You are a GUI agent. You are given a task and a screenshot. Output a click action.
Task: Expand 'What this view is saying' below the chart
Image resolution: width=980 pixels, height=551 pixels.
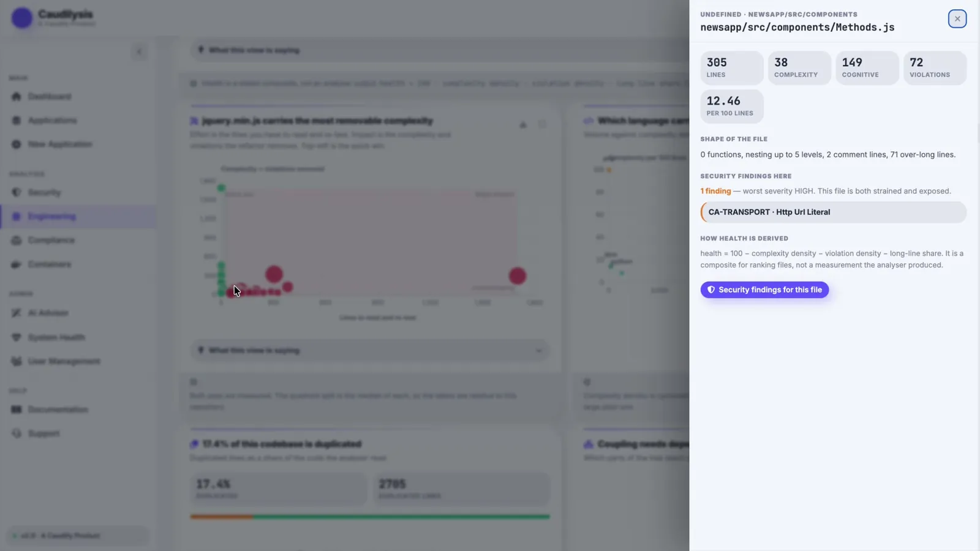click(370, 351)
